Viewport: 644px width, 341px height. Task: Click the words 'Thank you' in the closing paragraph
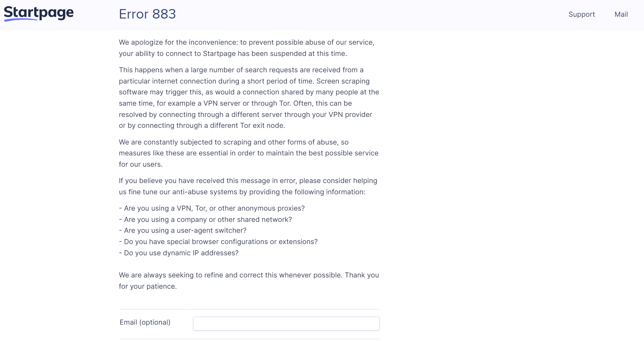[361, 275]
